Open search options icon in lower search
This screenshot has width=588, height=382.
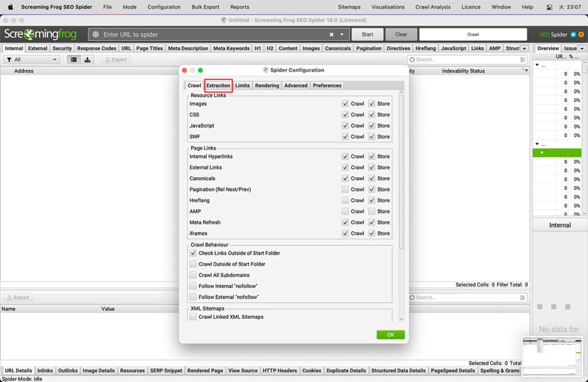tap(523, 297)
